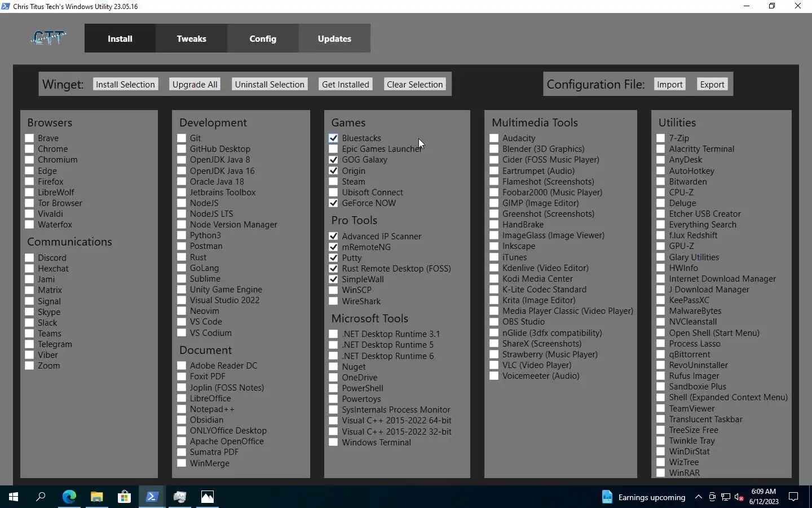The image size is (812, 508).
Task: Open the Windows Start menu
Action: [x=14, y=497]
